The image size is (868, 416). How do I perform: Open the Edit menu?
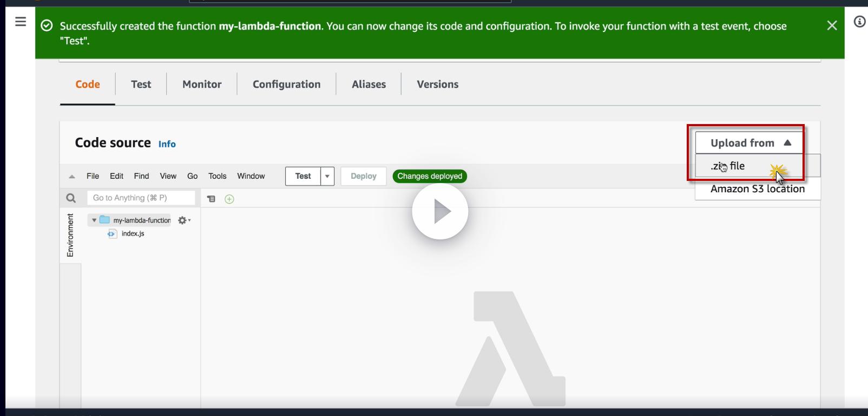(x=116, y=176)
